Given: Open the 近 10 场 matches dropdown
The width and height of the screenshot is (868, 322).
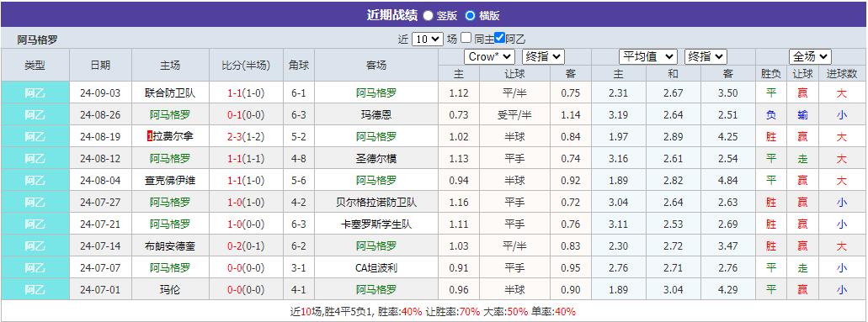Looking at the screenshot, I should [428, 40].
